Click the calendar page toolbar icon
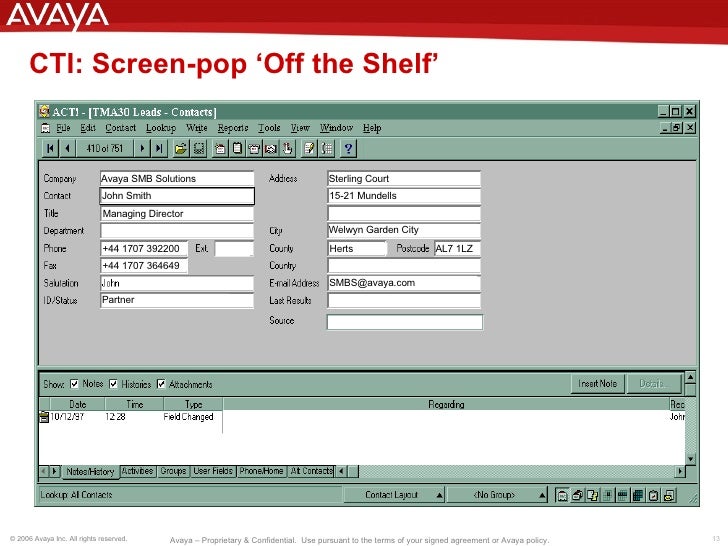The width and height of the screenshot is (728, 546). tap(220, 149)
